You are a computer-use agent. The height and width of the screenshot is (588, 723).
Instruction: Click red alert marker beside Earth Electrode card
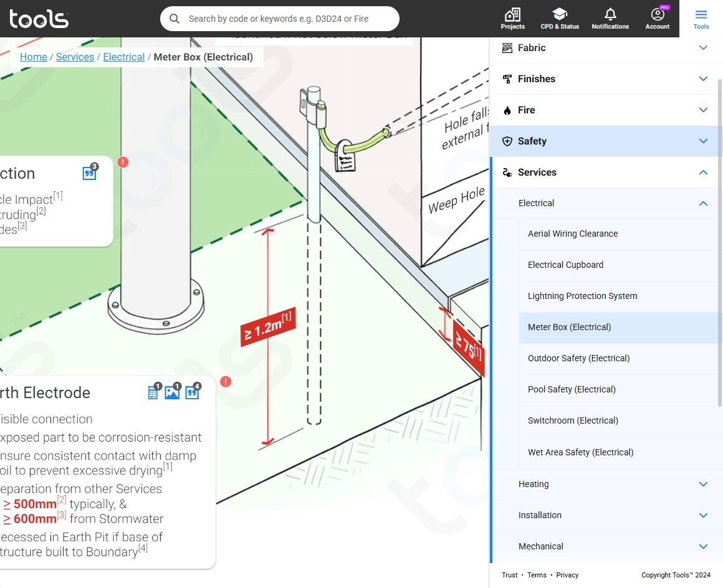tap(226, 382)
